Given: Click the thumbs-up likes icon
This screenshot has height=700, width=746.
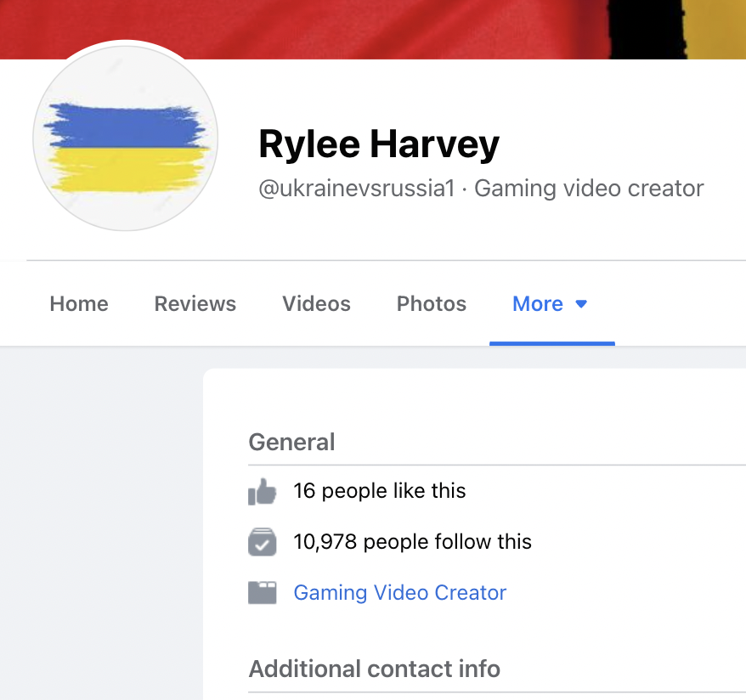Looking at the screenshot, I should [x=263, y=491].
